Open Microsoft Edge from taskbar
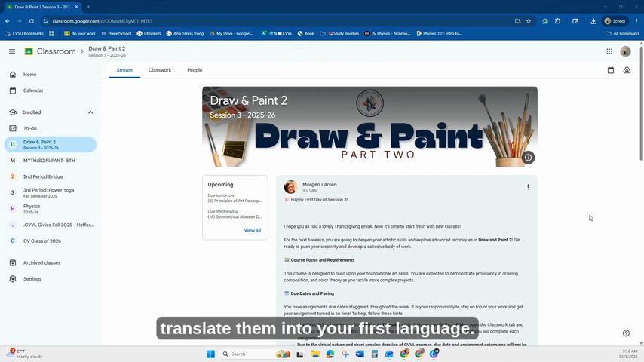This screenshot has width=644, height=362. 330,354
